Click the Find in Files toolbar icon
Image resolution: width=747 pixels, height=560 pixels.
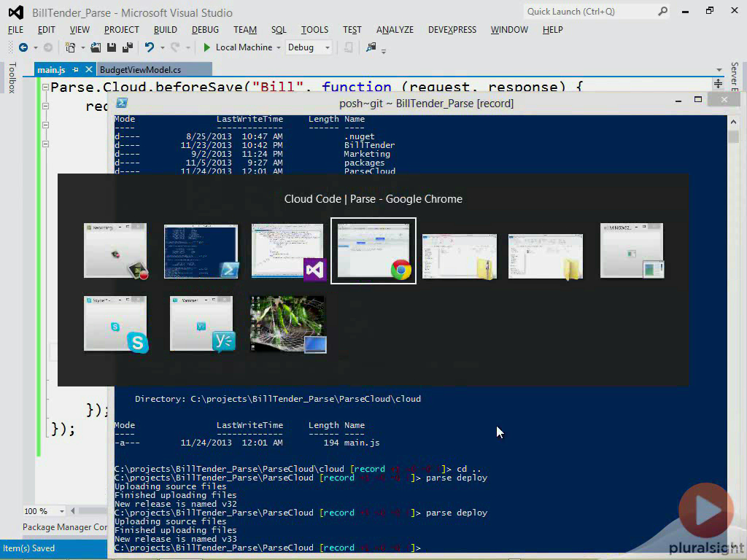point(371,47)
